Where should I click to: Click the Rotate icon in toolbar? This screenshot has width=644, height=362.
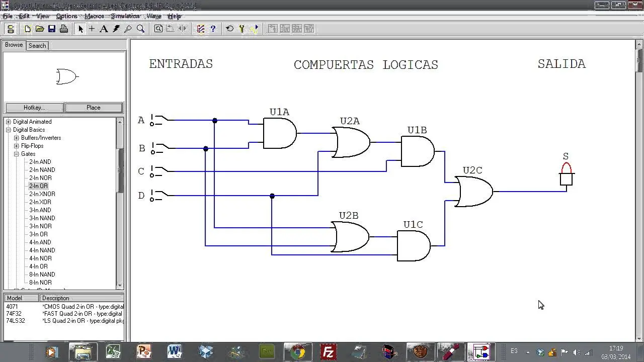pos(229,29)
